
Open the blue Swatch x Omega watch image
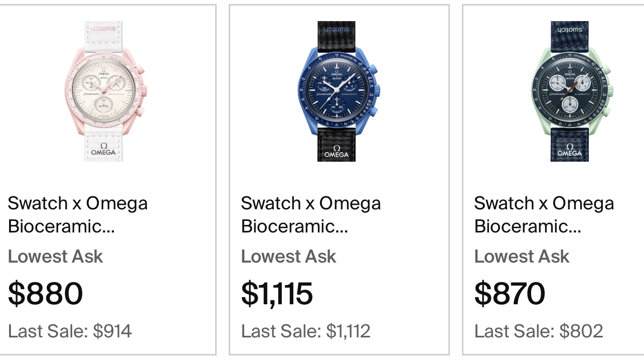337,91
